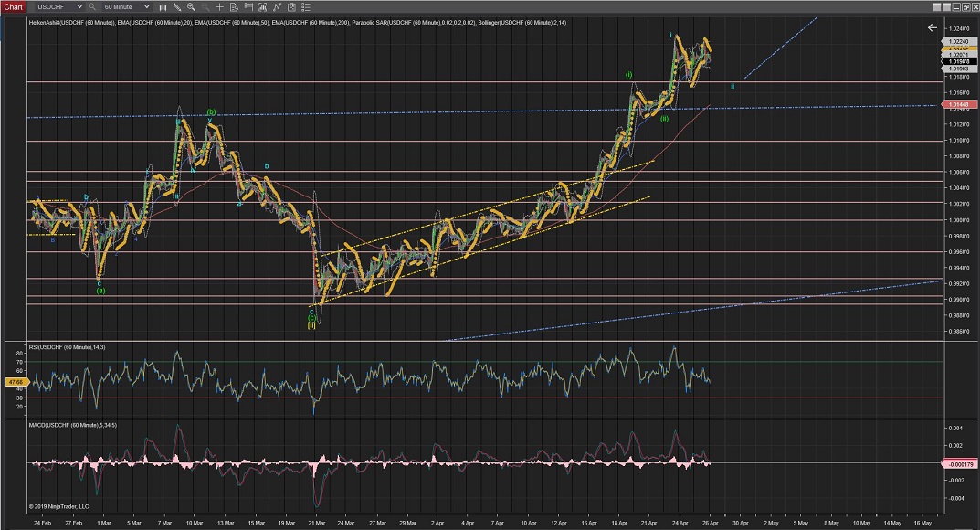Click the Chart title tab
Image resolution: width=980 pixels, height=530 pixels.
pos(13,7)
